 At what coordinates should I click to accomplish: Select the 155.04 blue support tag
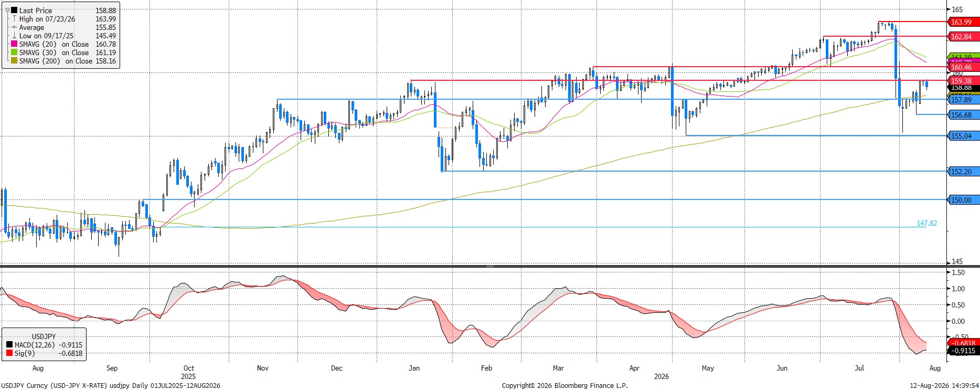pos(964,136)
